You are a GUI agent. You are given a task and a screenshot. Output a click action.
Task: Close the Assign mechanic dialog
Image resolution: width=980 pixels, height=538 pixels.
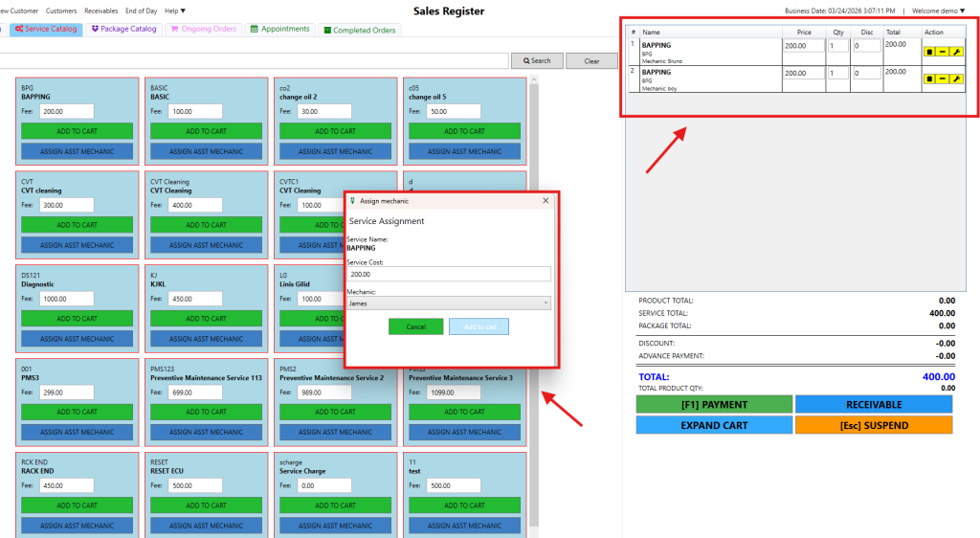click(x=546, y=201)
